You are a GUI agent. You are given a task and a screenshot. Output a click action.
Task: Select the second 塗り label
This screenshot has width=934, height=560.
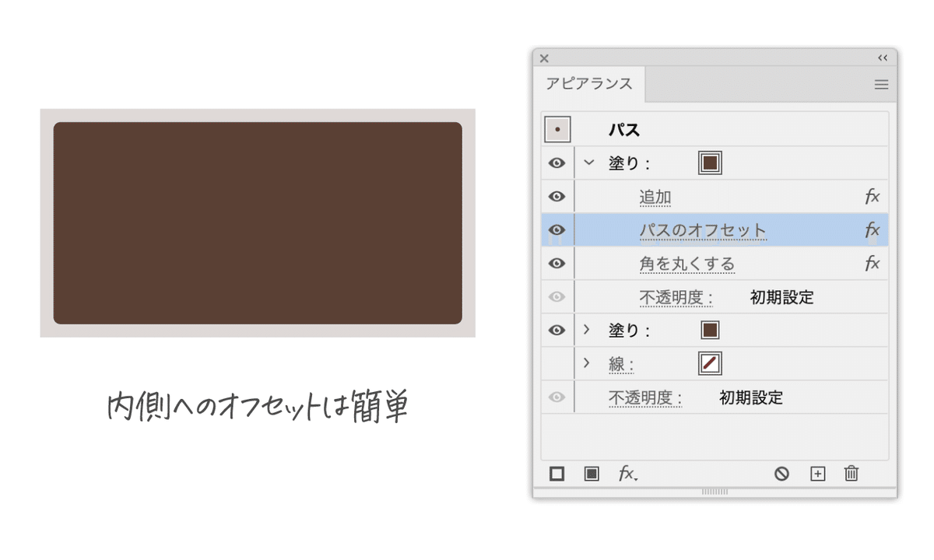coord(629,331)
